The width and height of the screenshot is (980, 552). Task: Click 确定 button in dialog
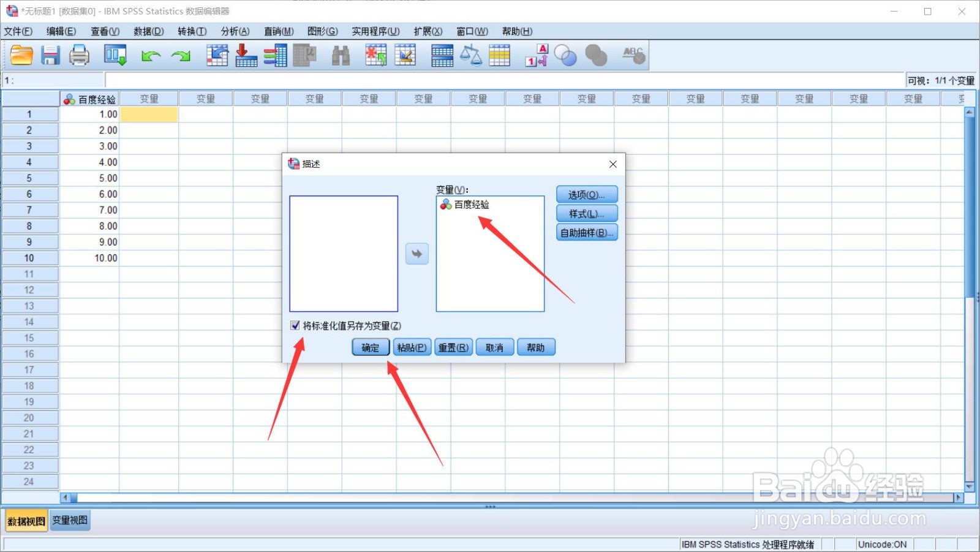tap(371, 347)
